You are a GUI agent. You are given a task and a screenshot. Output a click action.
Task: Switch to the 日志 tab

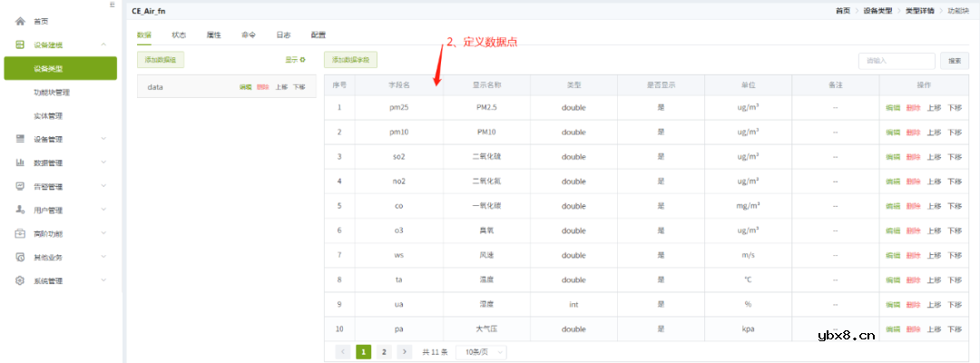click(x=283, y=35)
